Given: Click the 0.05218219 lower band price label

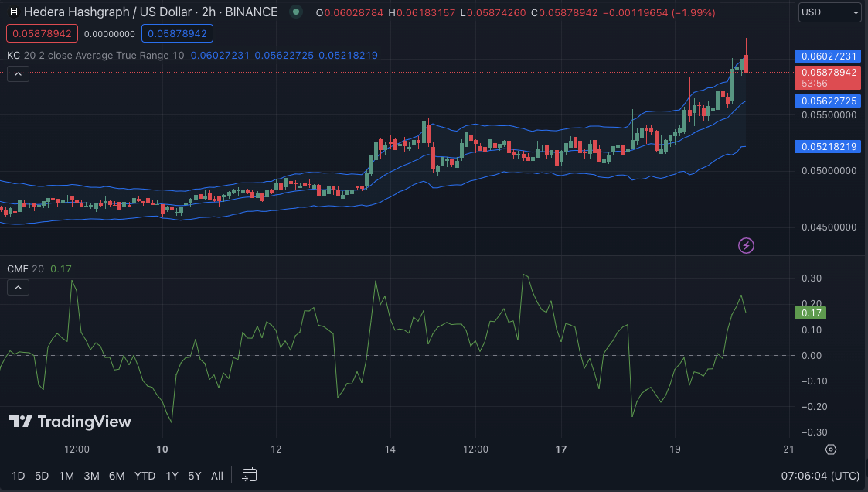Looking at the screenshot, I should [828, 146].
